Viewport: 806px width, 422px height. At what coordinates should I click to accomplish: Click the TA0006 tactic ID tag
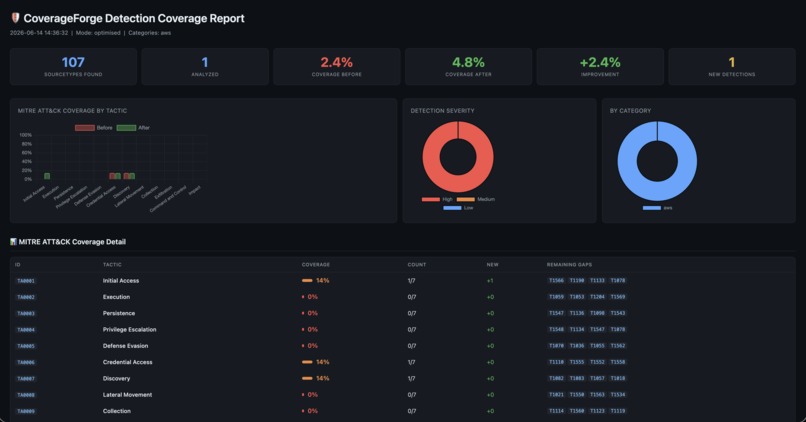pos(26,363)
